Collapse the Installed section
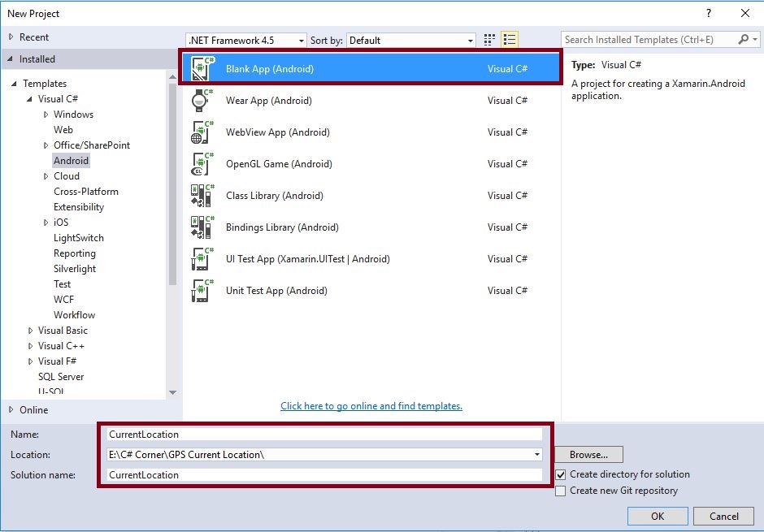 pos(11,59)
